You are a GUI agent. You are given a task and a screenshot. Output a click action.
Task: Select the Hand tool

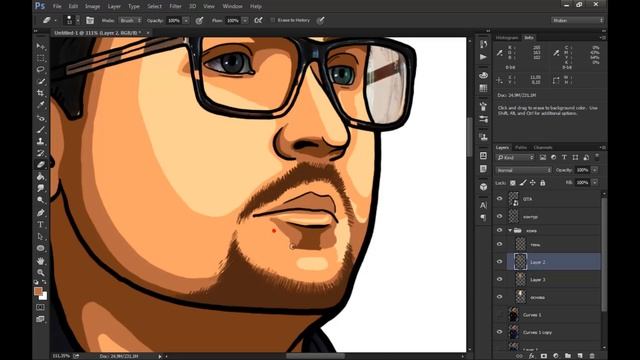[40, 260]
